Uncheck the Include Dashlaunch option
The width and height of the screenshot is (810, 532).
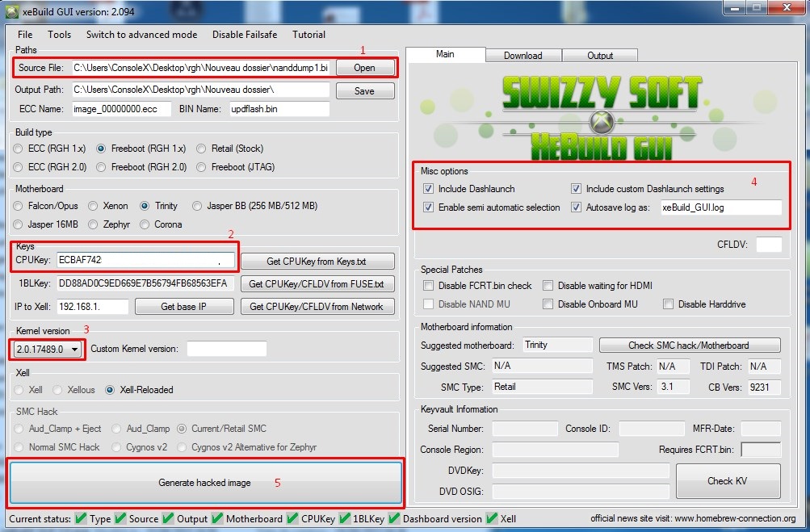[427, 187]
